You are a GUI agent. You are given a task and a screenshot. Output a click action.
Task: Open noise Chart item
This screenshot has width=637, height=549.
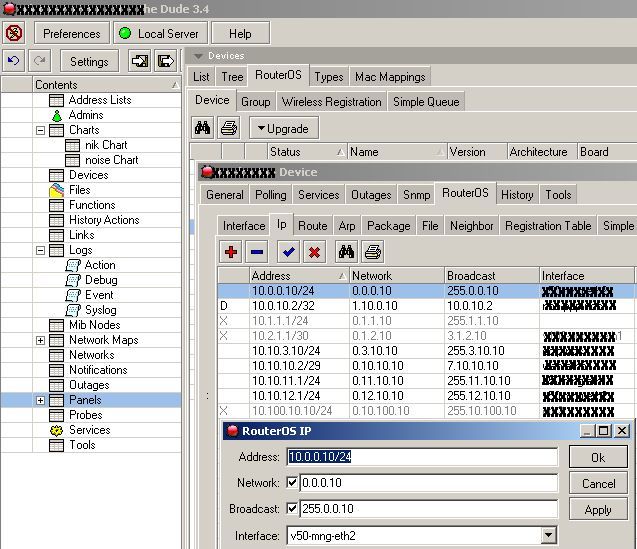coord(112,160)
